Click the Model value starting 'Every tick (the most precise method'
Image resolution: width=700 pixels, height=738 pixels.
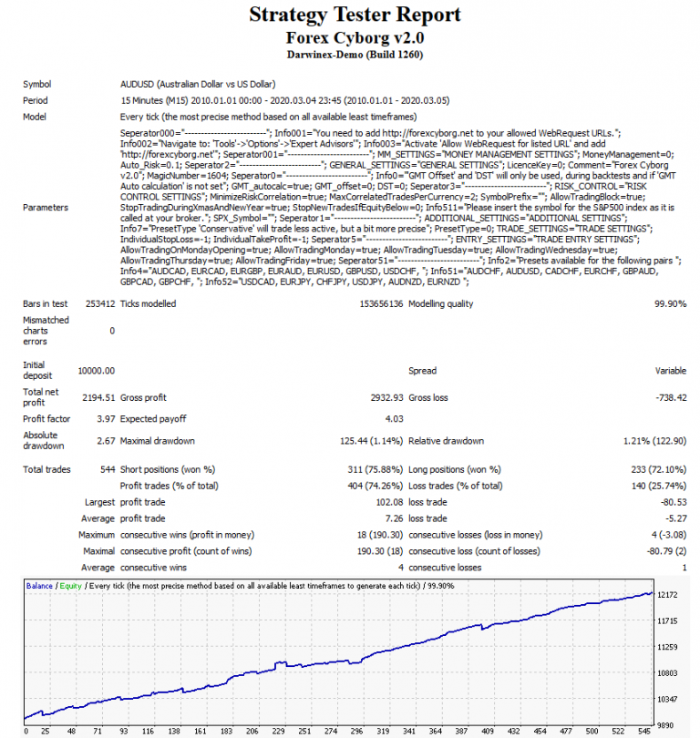pyautogui.click(x=268, y=117)
